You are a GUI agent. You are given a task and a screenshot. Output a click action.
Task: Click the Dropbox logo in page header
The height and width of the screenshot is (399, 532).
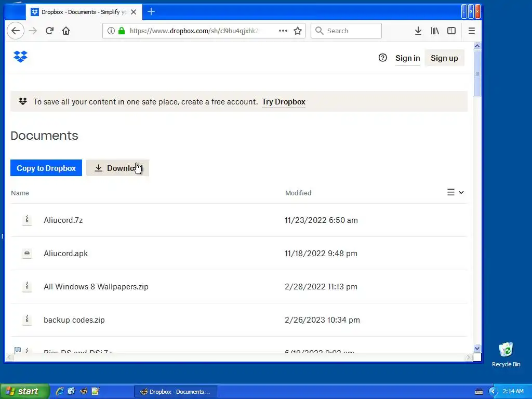[20, 56]
